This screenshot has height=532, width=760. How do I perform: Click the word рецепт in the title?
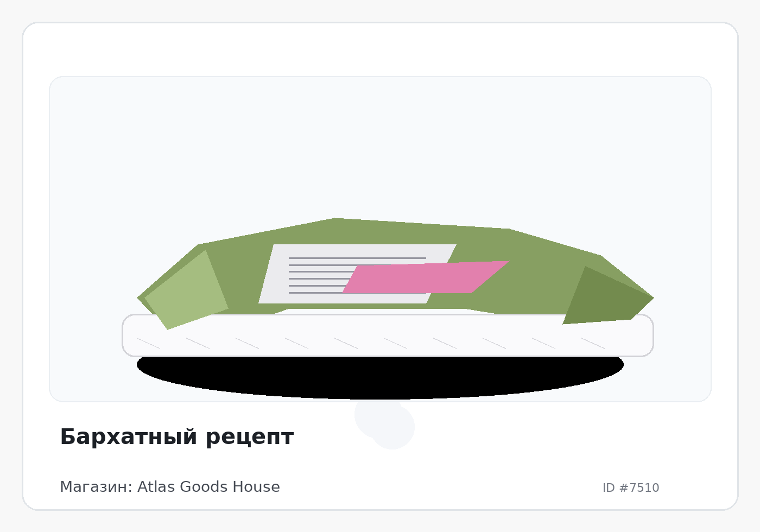click(x=250, y=437)
